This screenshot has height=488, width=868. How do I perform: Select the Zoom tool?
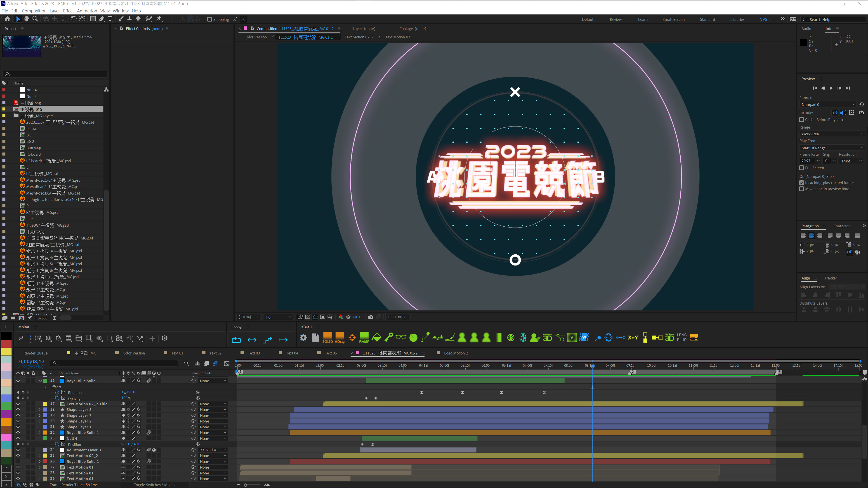[x=35, y=19]
